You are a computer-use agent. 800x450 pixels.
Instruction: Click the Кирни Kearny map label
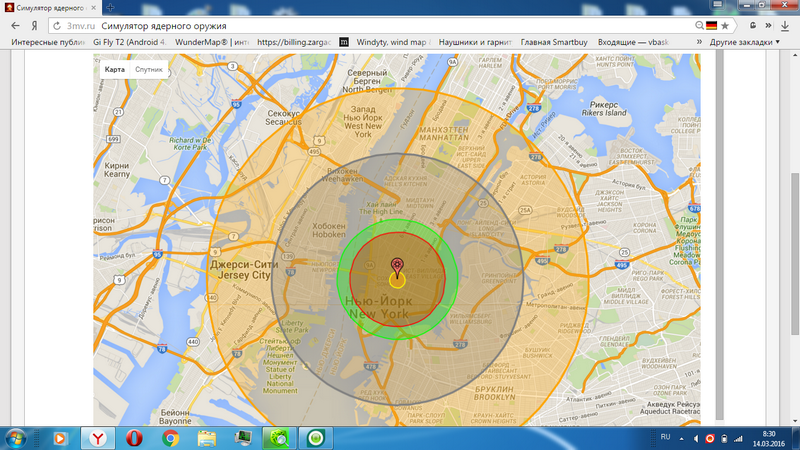pyautogui.click(x=117, y=170)
